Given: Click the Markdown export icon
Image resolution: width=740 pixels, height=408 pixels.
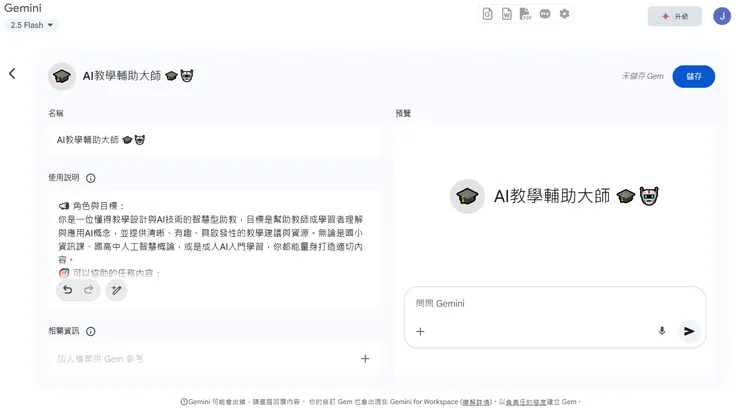Looking at the screenshot, I should (545, 14).
